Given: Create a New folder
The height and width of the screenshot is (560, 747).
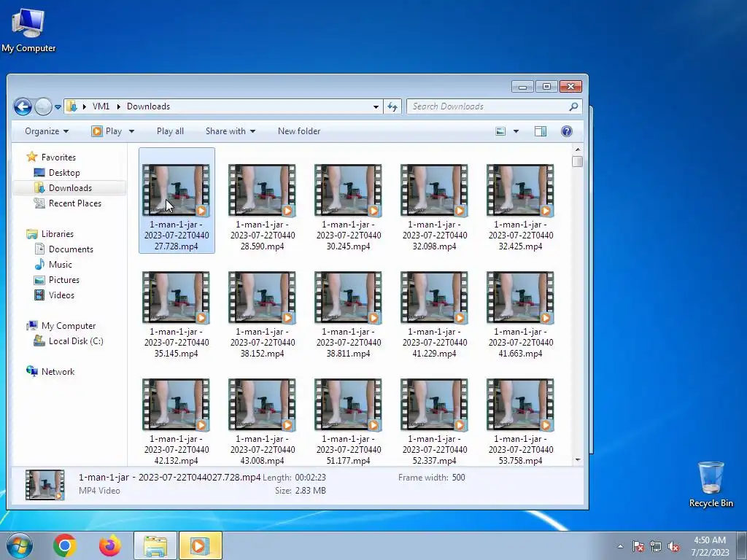Looking at the screenshot, I should coord(298,131).
